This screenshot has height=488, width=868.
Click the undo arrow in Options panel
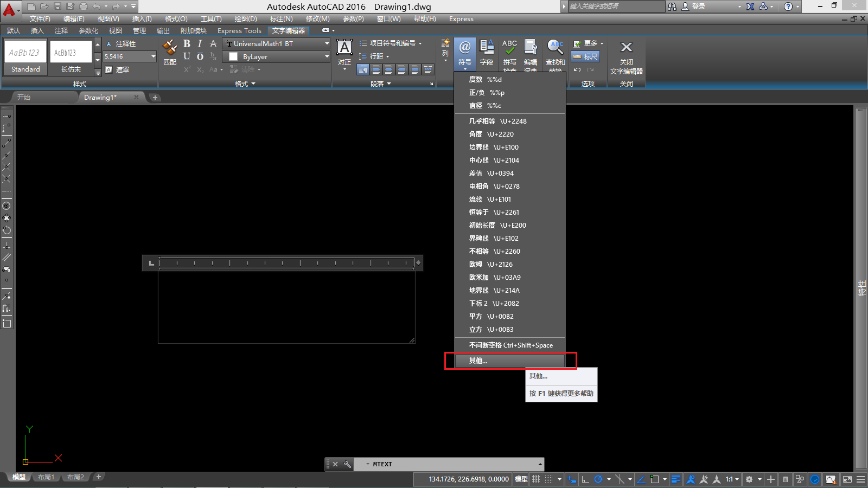pos(577,69)
